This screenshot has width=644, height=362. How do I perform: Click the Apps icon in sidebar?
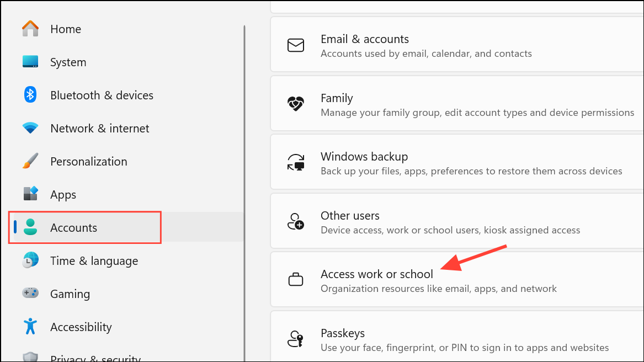pyautogui.click(x=30, y=194)
